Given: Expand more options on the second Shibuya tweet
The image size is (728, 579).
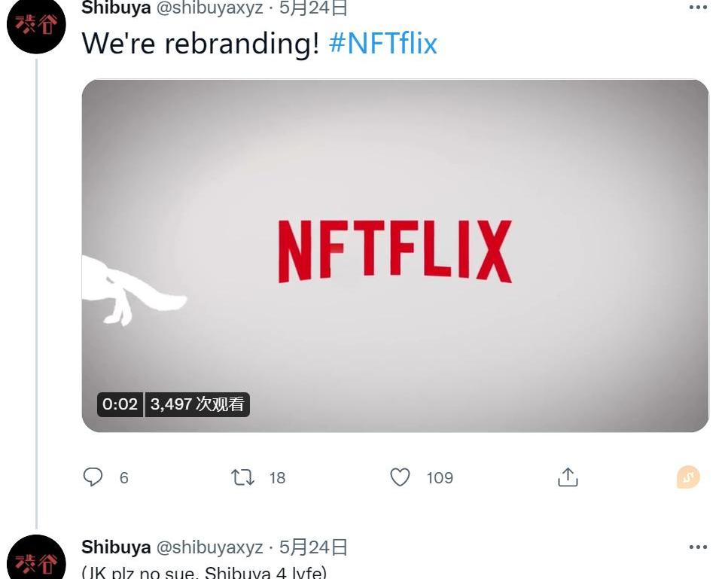Looking at the screenshot, I should point(698,547).
